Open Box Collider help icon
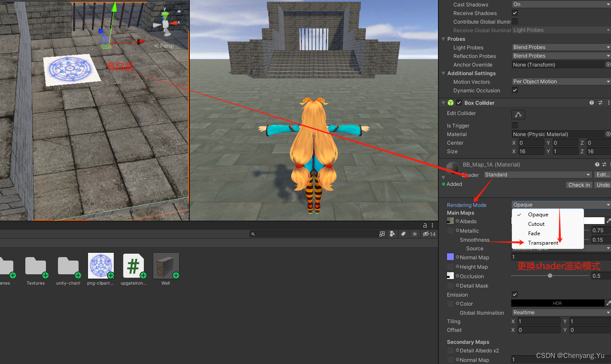The image size is (611, 364). (x=592, y=103)
